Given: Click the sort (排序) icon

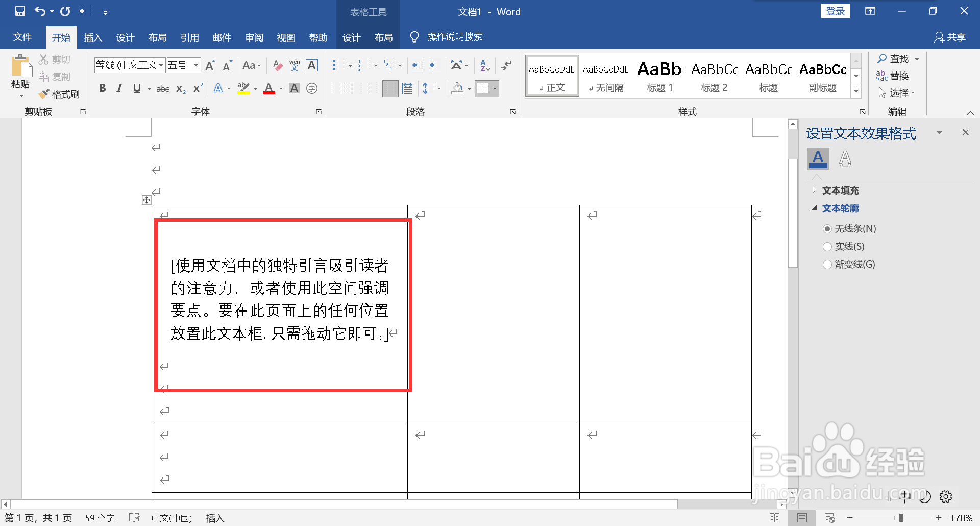Looking at the screenshot, I should pyautogui.click(x=484, y=65).
